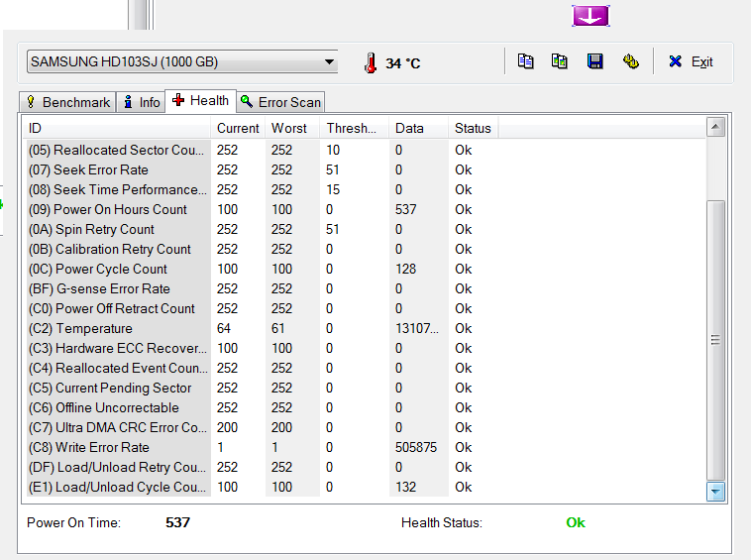The image size is (751, 560).
Task: Open the Error Scan tab
Action: [280, 102]
